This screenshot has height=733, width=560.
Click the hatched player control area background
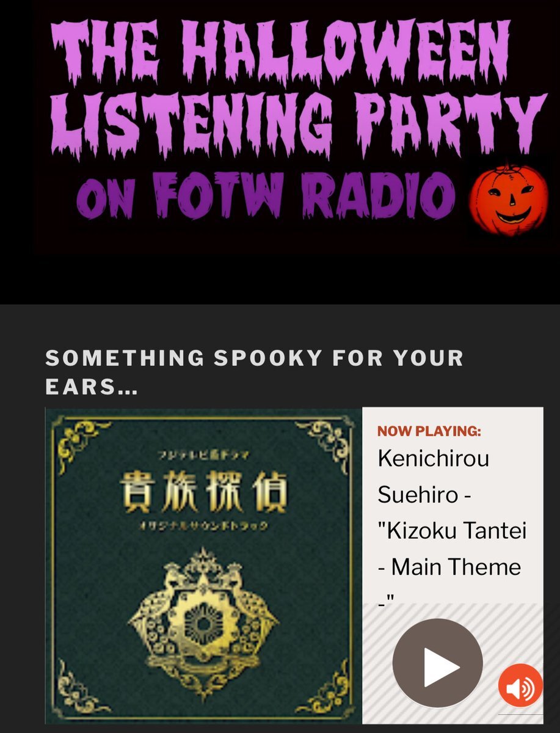452,657
